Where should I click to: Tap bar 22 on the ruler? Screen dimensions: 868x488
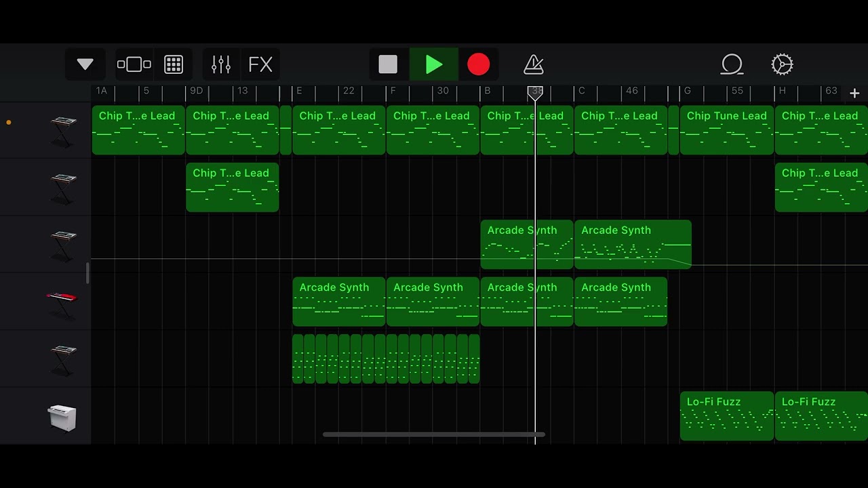click(x=349, y=91)
